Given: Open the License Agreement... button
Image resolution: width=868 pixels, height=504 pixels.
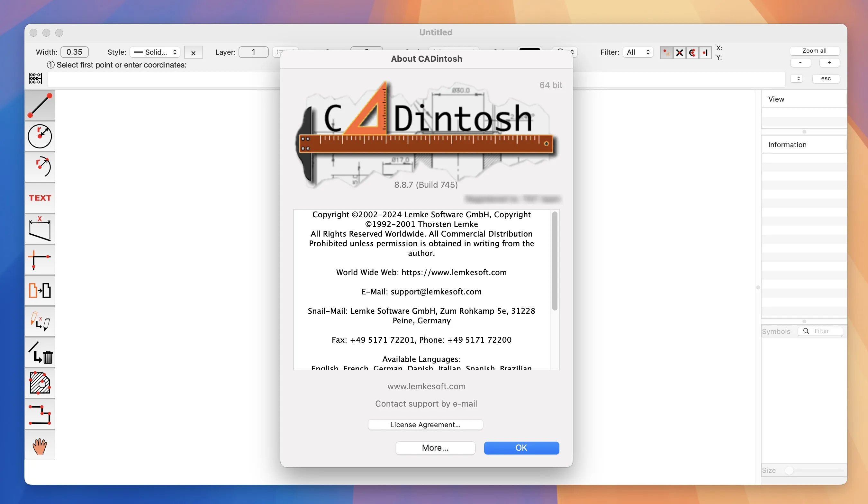Looking at the screenshot, I should coord(425,424).
